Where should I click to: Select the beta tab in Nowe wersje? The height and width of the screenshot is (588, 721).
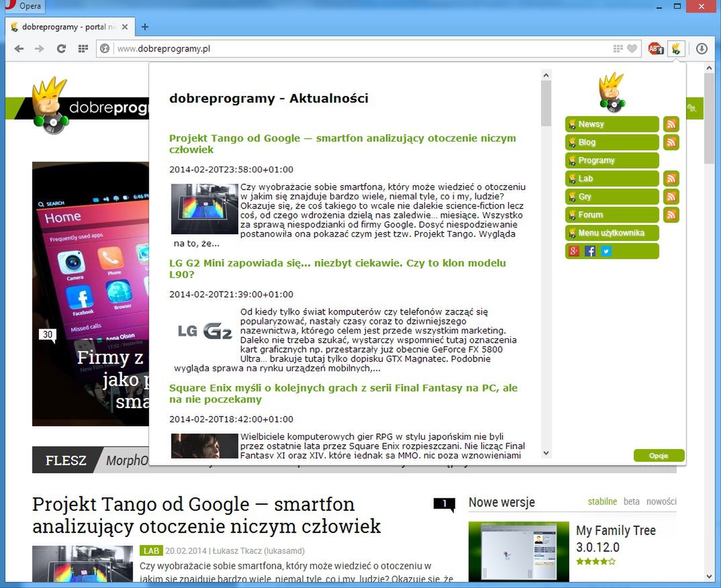[631, 501]
